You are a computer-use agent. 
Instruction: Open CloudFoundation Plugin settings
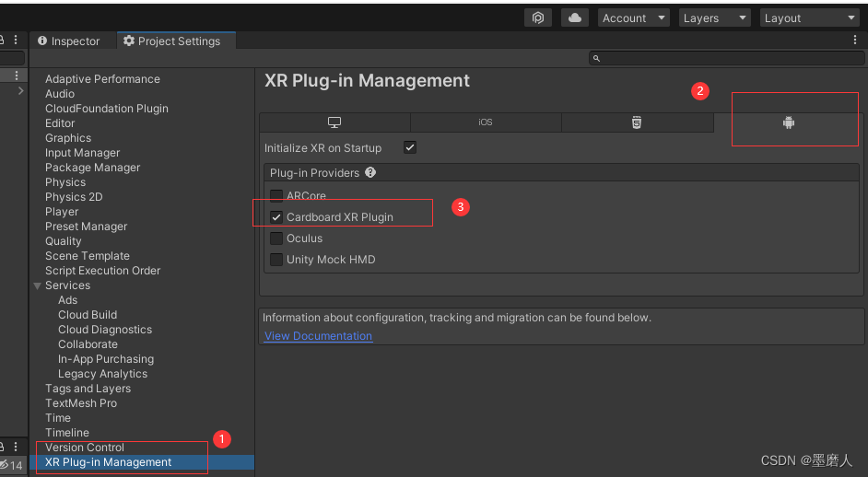(x=107, y=109)
